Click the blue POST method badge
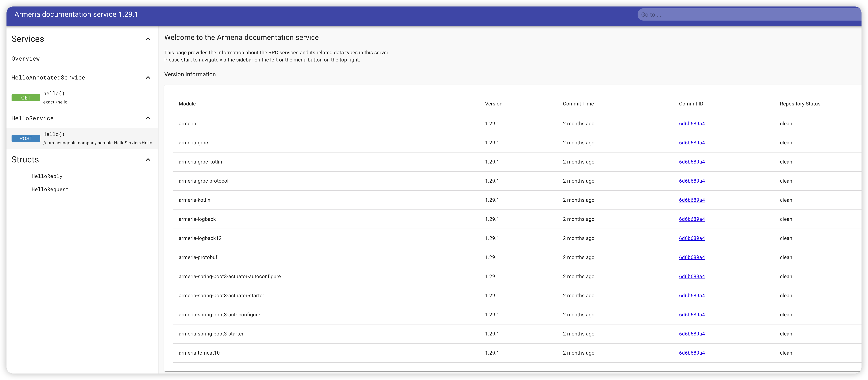Screen dimensions: 868x380 point(26,138)
